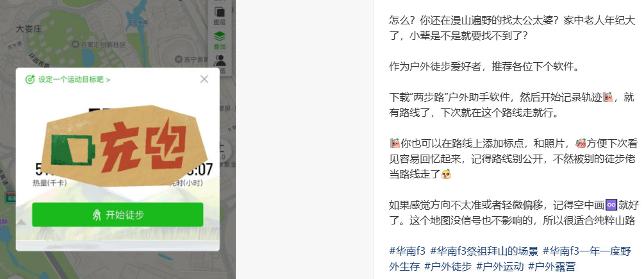Close the exercise goal popup
This screenshot has width=644, height=279.
pos(204,80)
